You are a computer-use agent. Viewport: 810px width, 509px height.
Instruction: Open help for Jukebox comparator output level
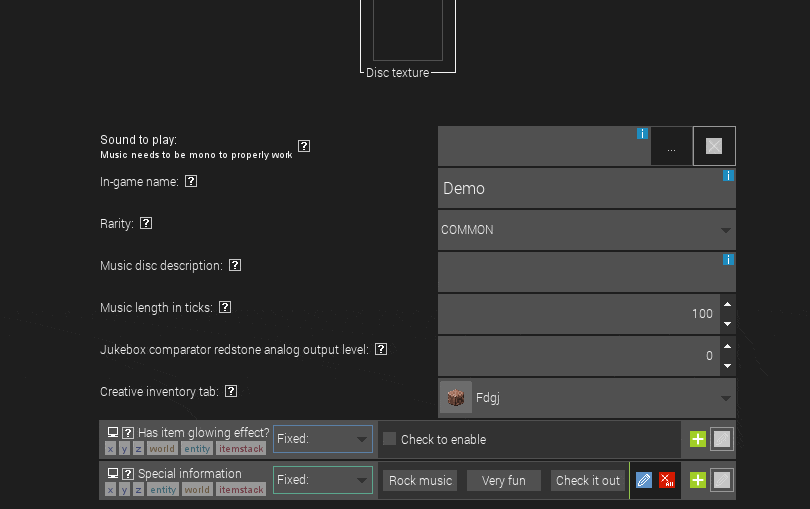click(x=381, y=349)
